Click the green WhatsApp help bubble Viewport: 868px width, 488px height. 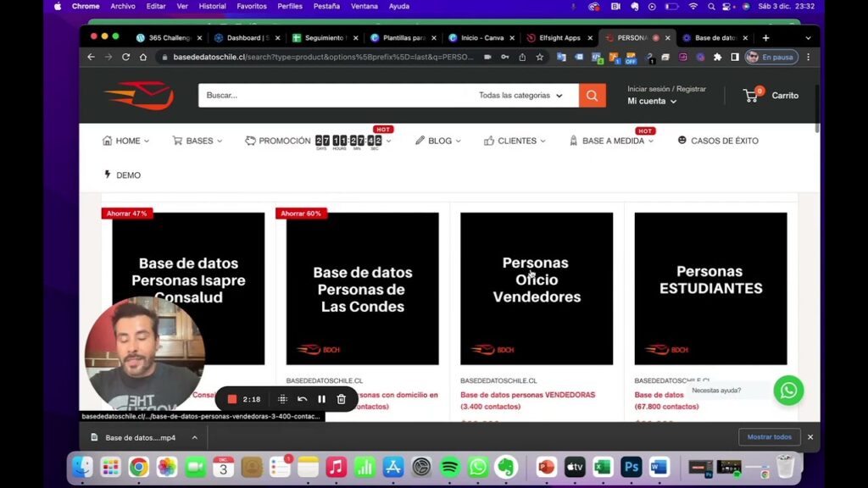coord(788,391)
